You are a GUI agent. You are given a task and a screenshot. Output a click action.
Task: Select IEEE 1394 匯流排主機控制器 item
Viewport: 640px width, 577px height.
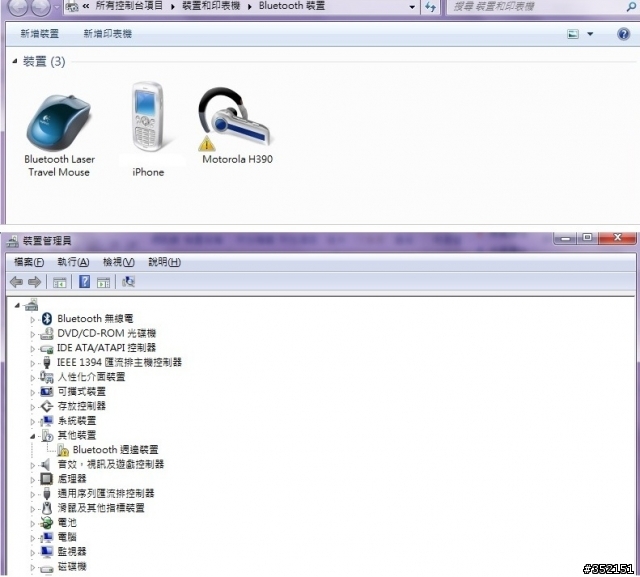(x=119, y=362)
